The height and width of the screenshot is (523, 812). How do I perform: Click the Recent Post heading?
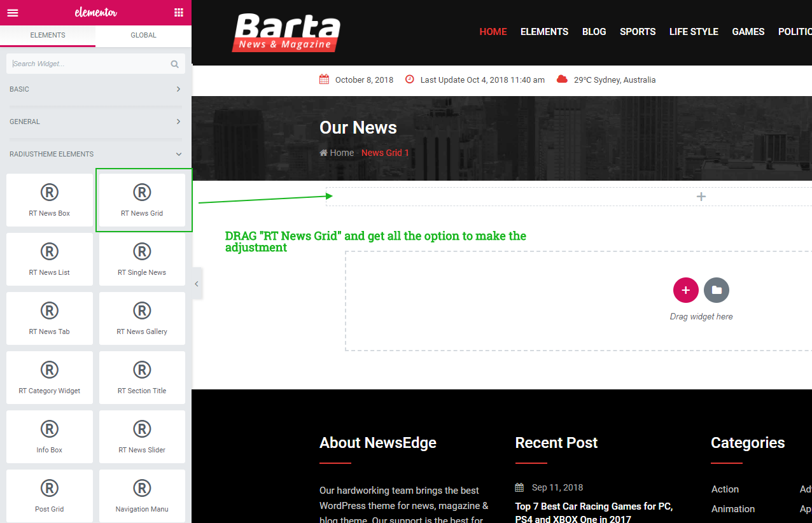(x=556, y=443)
